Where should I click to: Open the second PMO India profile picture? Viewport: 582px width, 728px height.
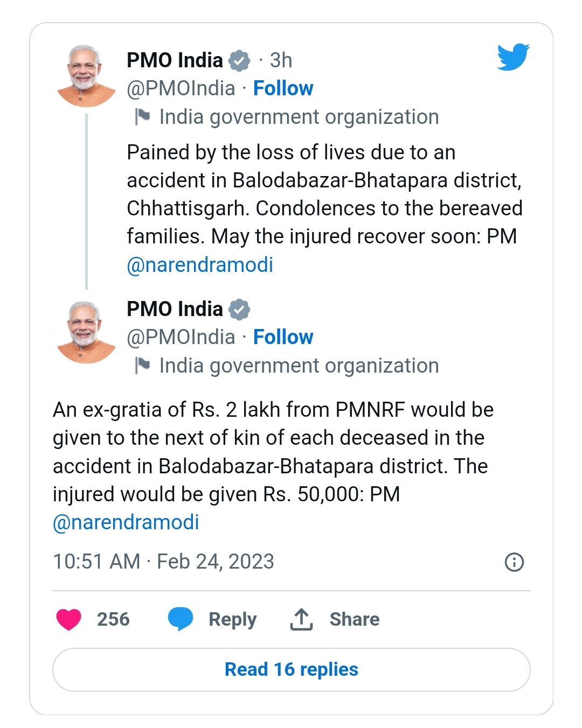coord(86,332)
